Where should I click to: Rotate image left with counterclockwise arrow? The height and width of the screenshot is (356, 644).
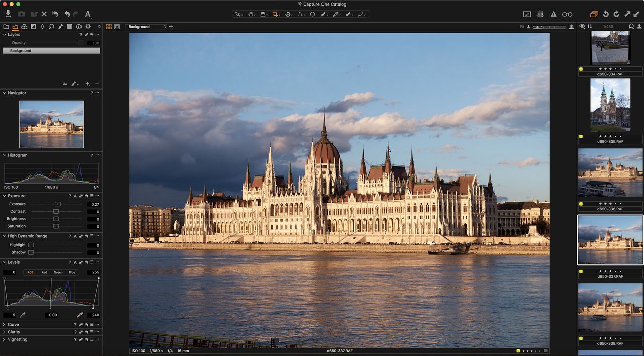606,14
